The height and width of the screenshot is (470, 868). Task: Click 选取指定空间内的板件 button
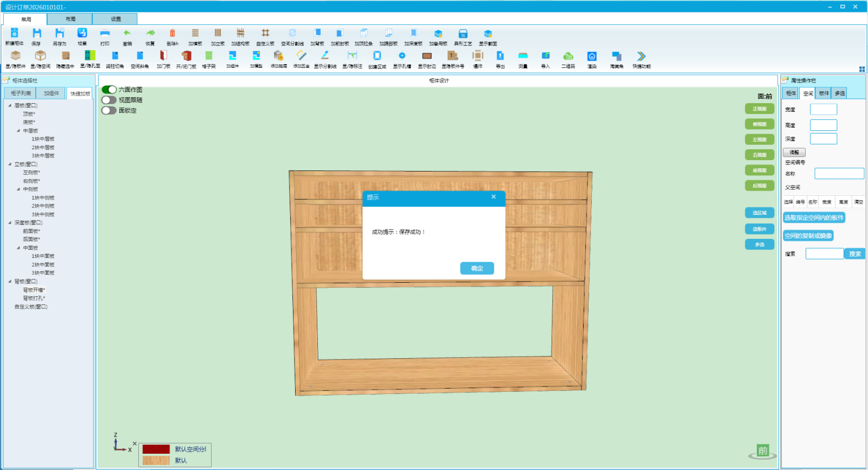coord(814,218)
